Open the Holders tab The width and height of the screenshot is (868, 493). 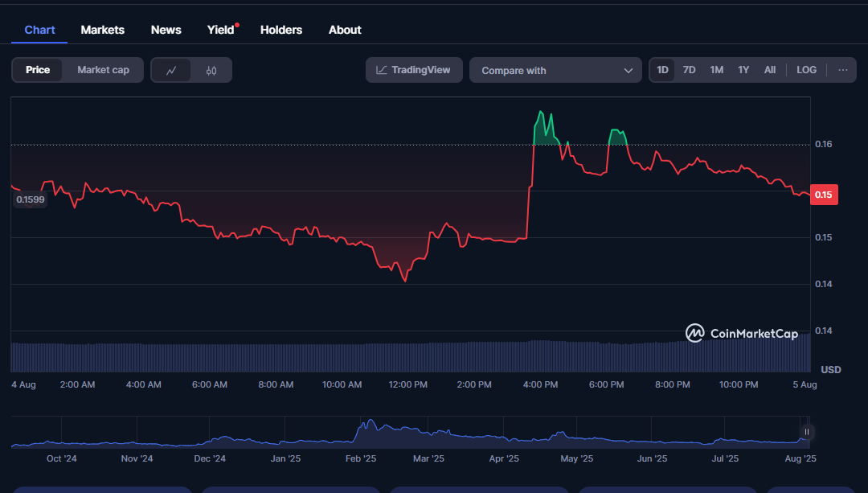tap(281, 30)
